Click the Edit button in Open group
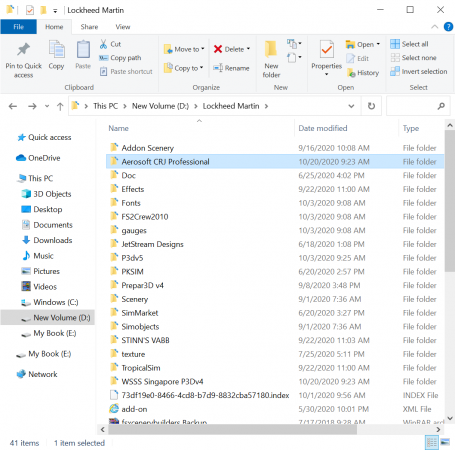Image resolution: width=455 pixels, height=450 pixels. pyautogui.click(x=357, y=58)
